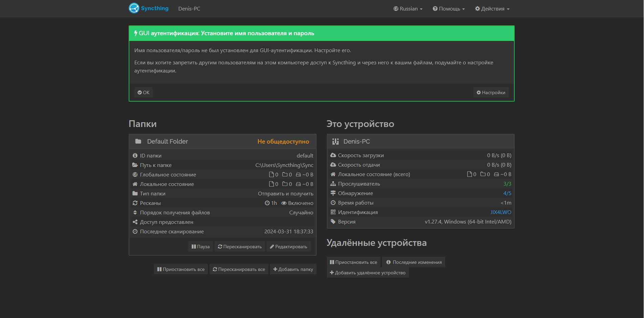Dismiss the notification with OK button
Image resolution: width=644 pixels, height=318 pixels.
pos(144,92)
